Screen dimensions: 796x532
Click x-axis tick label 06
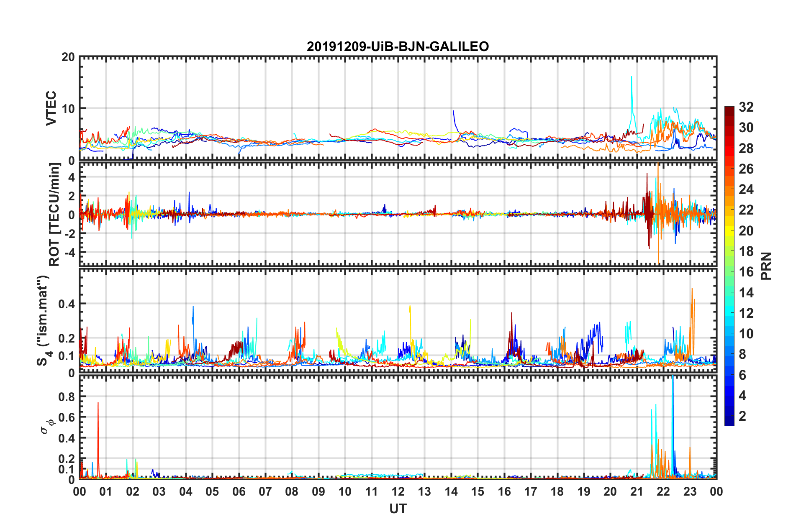point(239,491)
